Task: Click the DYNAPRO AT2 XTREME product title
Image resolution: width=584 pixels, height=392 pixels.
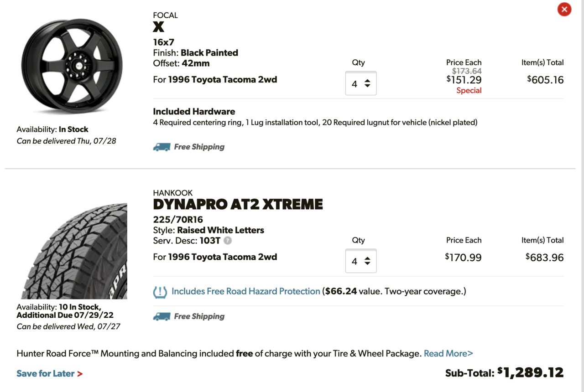Action: (x=238, y=204)
